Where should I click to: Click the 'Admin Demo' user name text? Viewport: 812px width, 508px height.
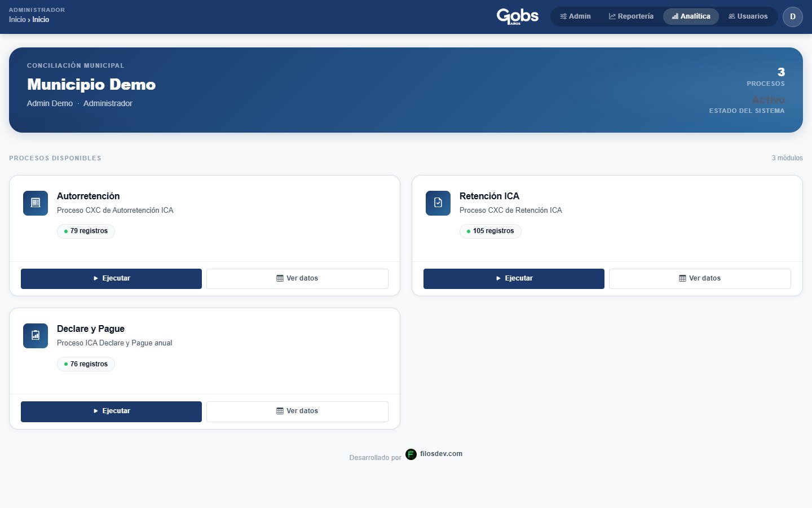tap(50, 104)
